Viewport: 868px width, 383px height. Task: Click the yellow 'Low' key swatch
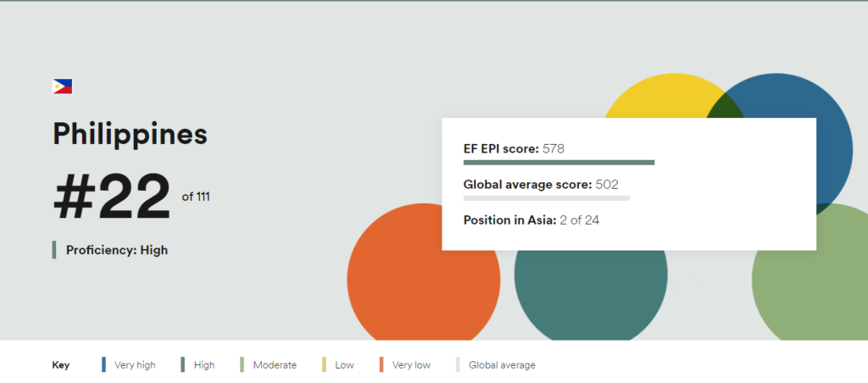[x=324, y=364]
